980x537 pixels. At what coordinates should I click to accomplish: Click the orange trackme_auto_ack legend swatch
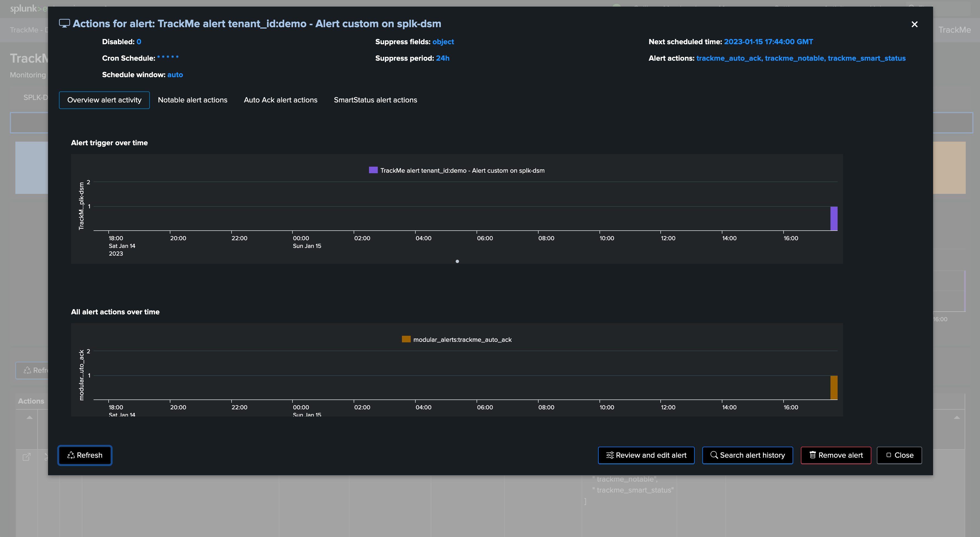click(x=406, y=339)
